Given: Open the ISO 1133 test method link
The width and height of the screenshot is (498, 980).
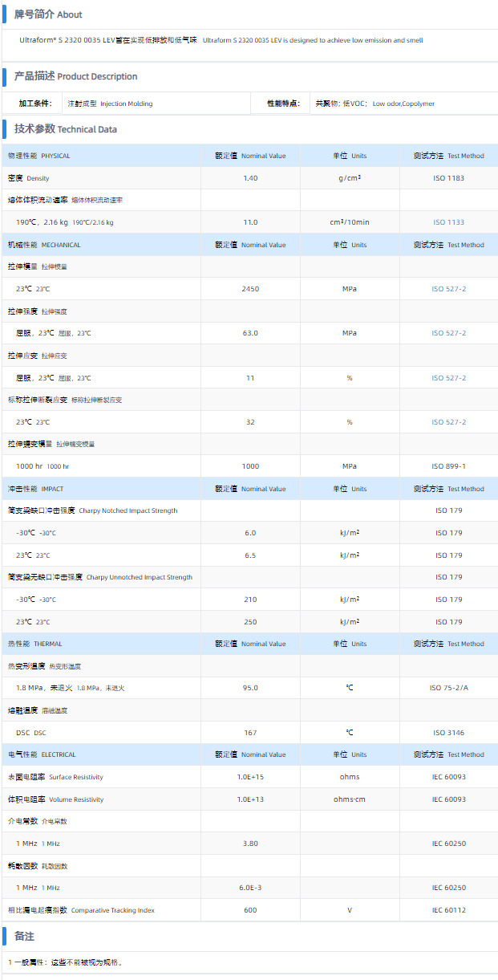Looking at the screenshot, I should pyautogui.click(x=448, y=222).
